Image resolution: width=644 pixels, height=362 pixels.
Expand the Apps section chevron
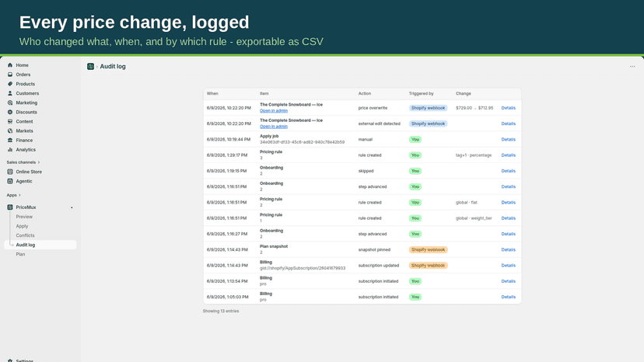[x=19, y=195]
